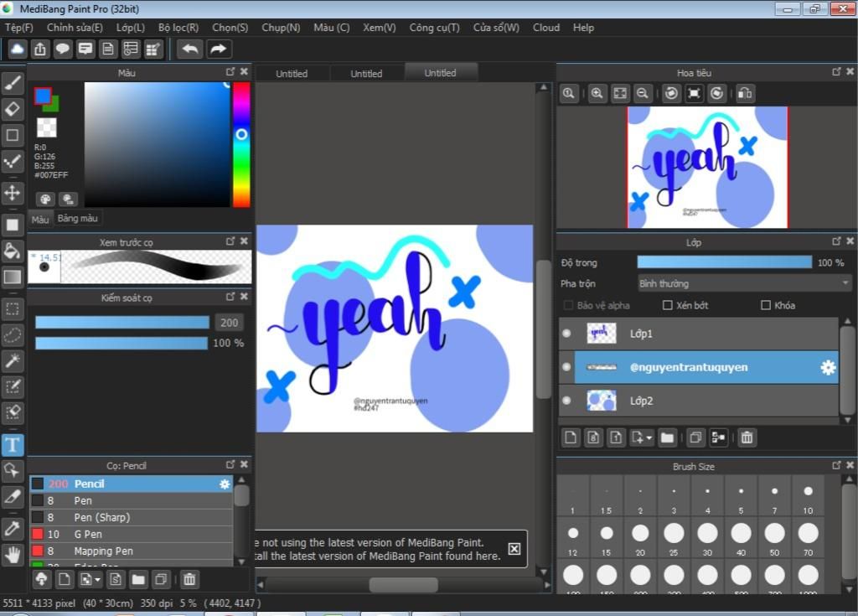
Task: Select the Eyedropper tool
Action: pyautogui.click(x=13, y=529)
